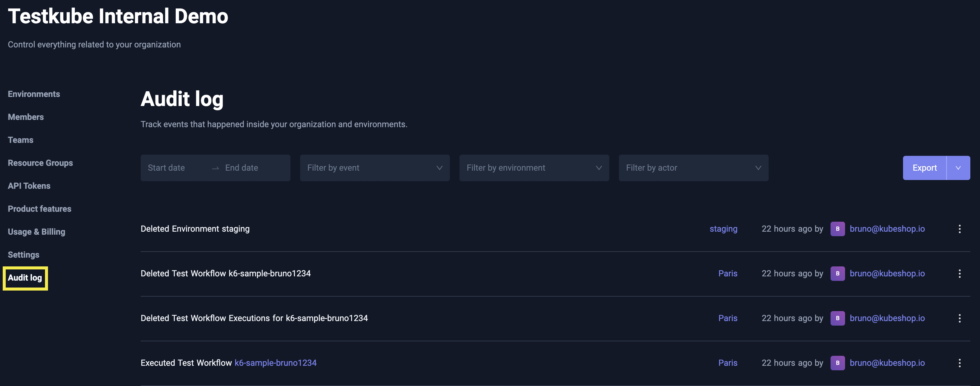Image resolution: width=980 pixels, height=386 pixels.
Task: Open more options for Deleted Executions row
Action: coord(959,318)
